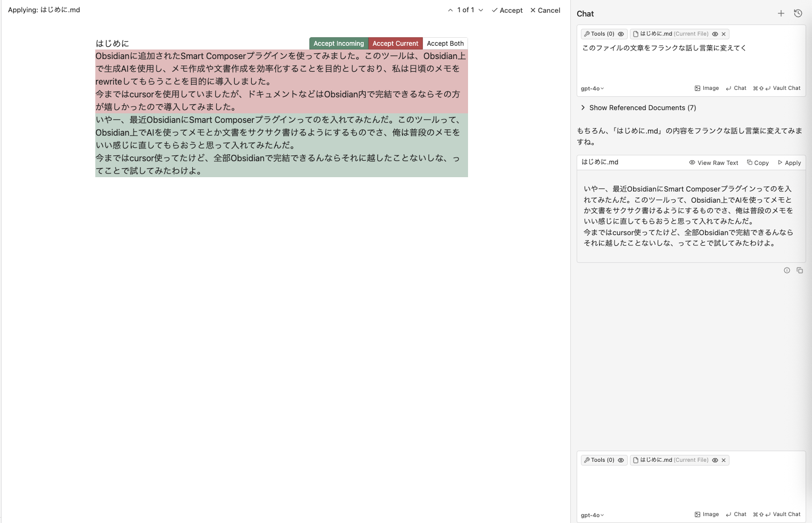Image resolution: width=812 pixels, height=523 pixels.
Task: Copy the はじめに.md code block
Action: click(758, 163)
